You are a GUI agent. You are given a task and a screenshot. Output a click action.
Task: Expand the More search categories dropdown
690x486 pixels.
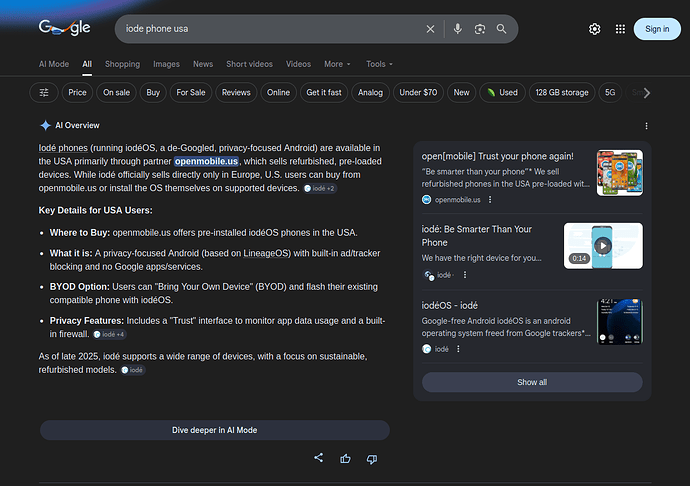(337, 64)
